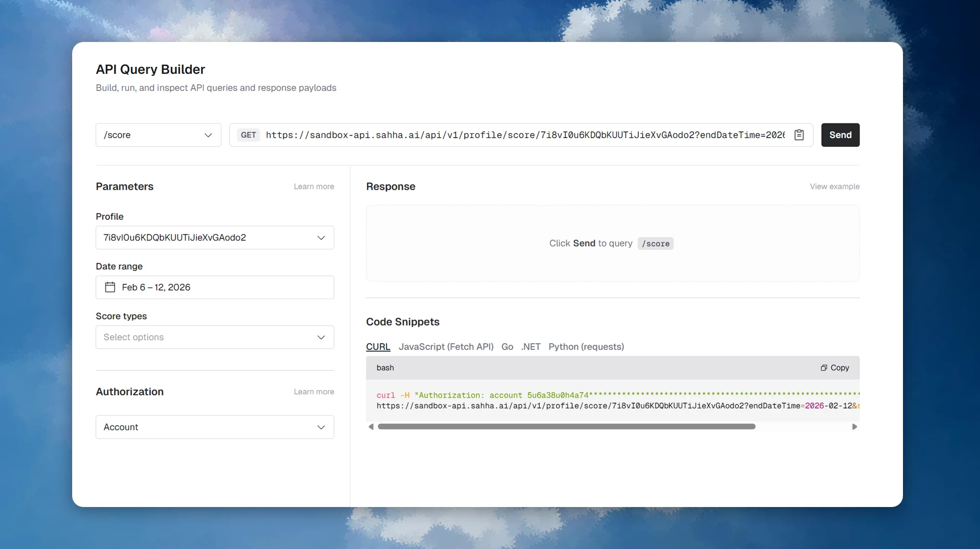Expand the Account authorization dropdown
This screenshot has height=549, width=980.
click(215, 427)
